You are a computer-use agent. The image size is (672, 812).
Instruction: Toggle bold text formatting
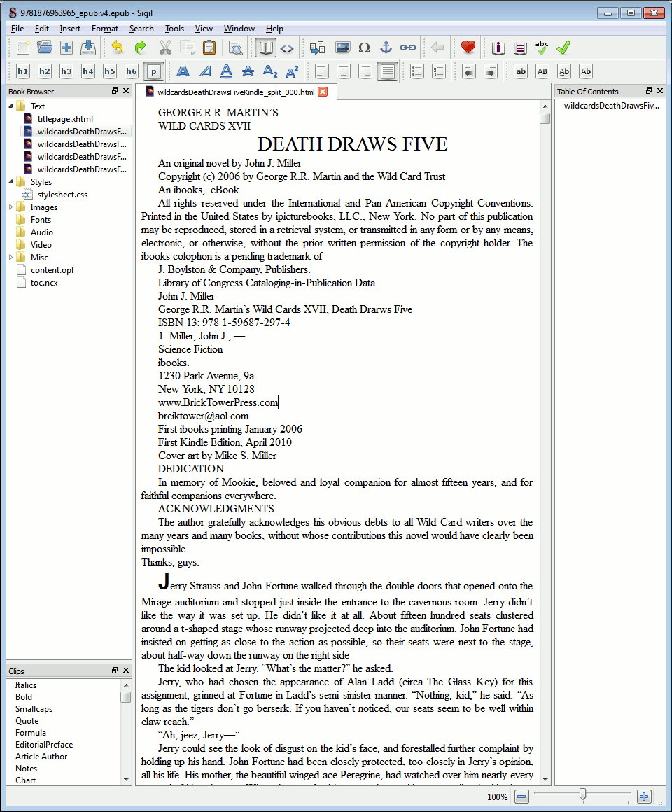(x=183, y=71)
